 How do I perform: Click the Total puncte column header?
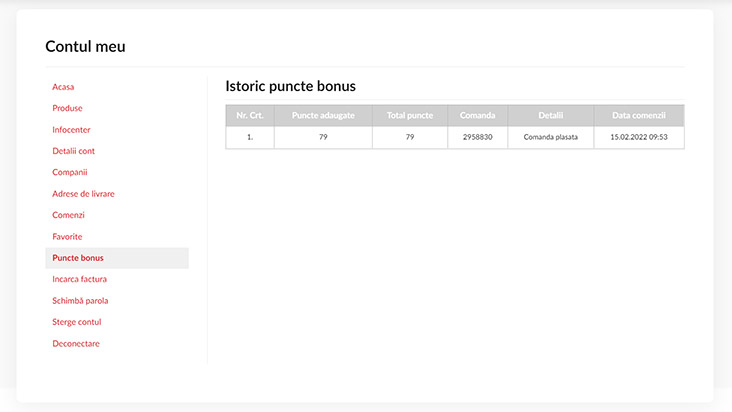(x=410, y=116)
